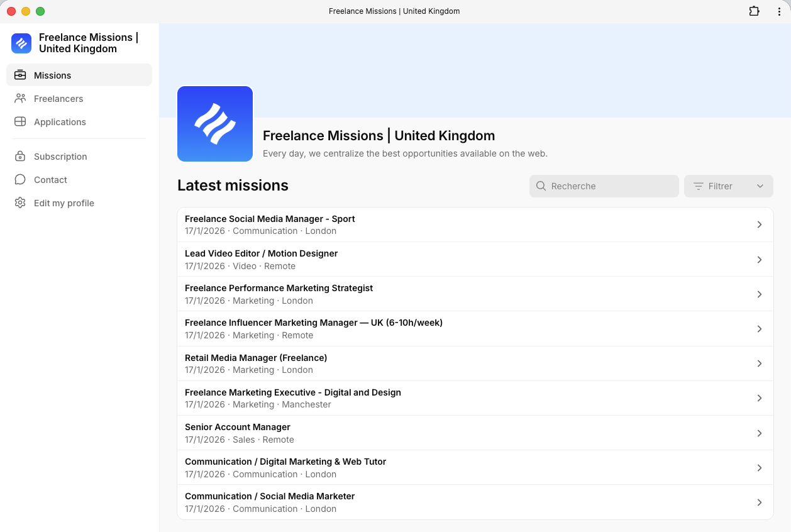Open Retail Media Manager (Freelance) chevron
Image resolution: width=791 pixels, height=532 pixels.
coord(760,363)
